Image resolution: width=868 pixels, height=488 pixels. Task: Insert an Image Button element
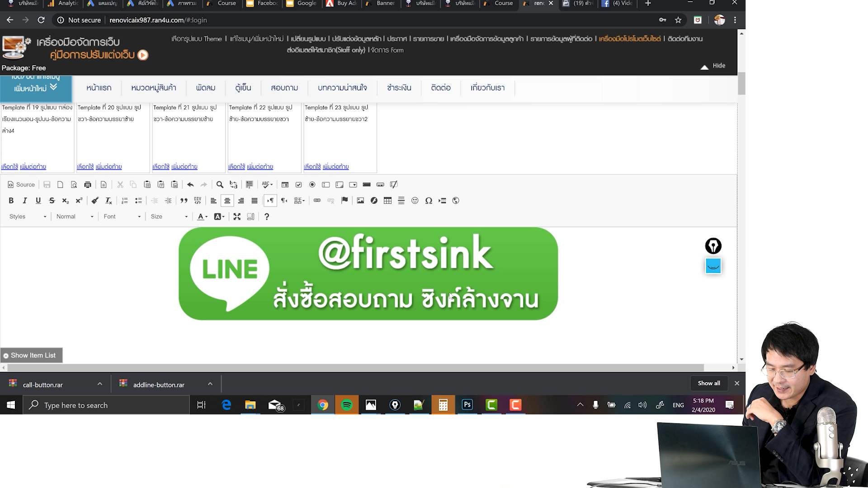coord(380,184)
